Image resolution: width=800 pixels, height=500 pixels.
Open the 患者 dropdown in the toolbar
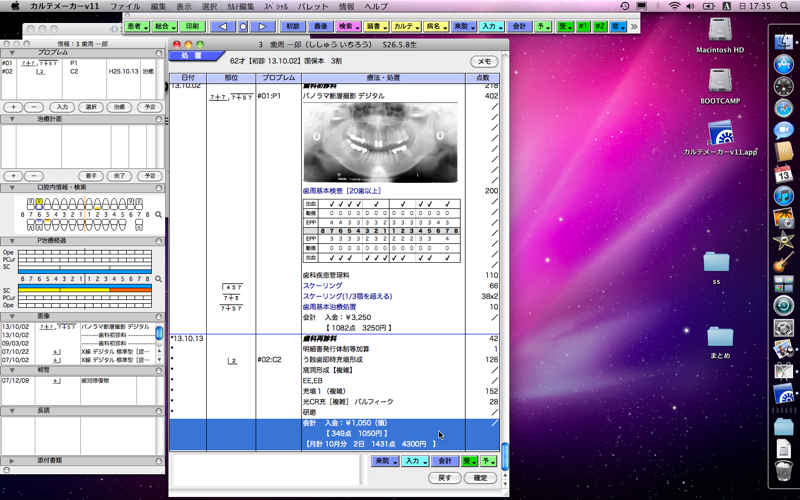(x=137, y=26)
